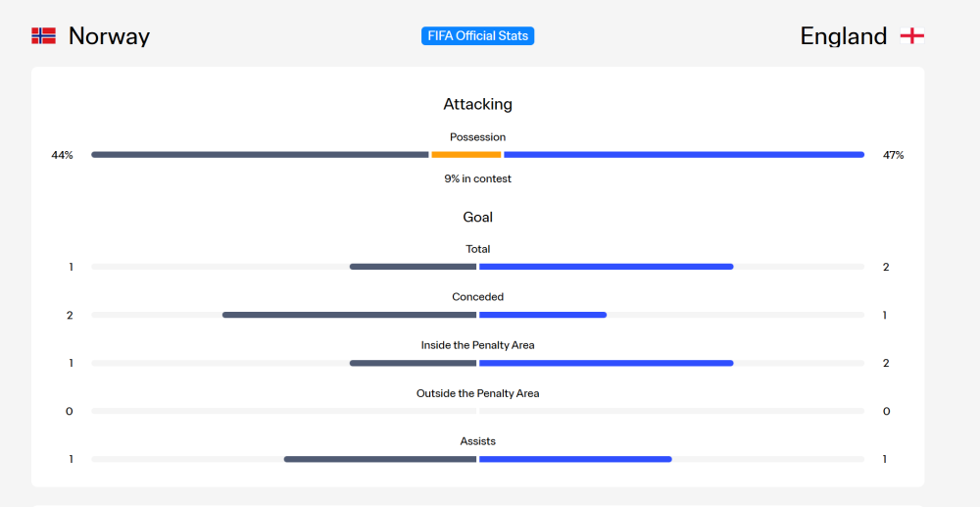Click the 9% in contest label
Screen dimensions: 980x507
tap(477, 178)
